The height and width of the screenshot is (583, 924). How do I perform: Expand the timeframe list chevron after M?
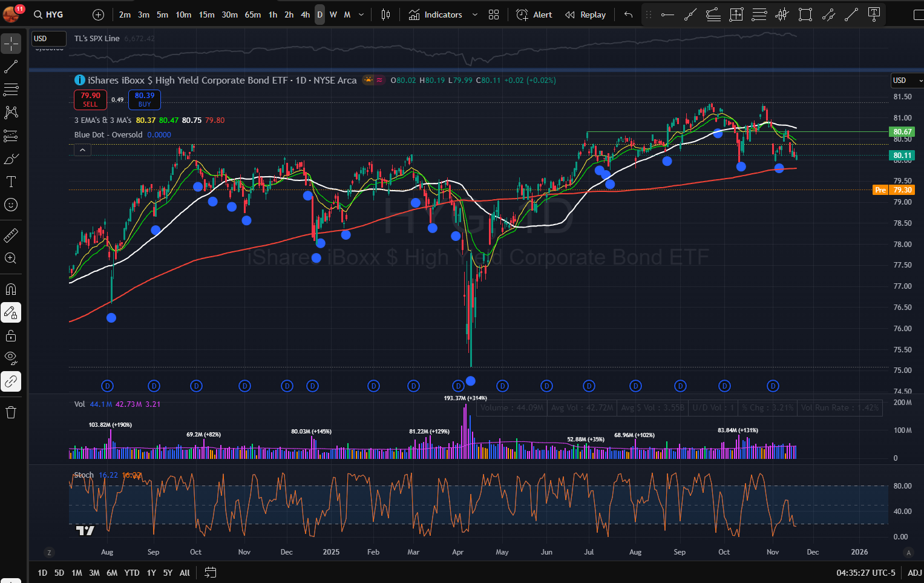point(361,15)
